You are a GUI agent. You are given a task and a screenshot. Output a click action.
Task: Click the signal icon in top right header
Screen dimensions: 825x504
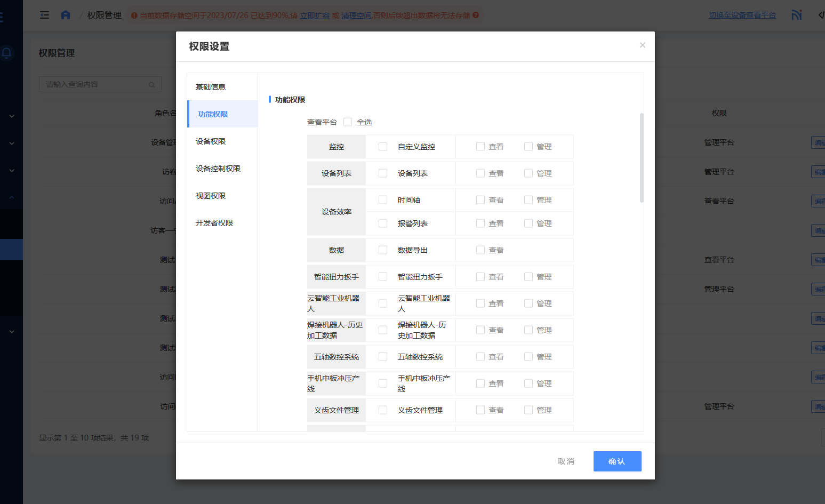(796, 15)
